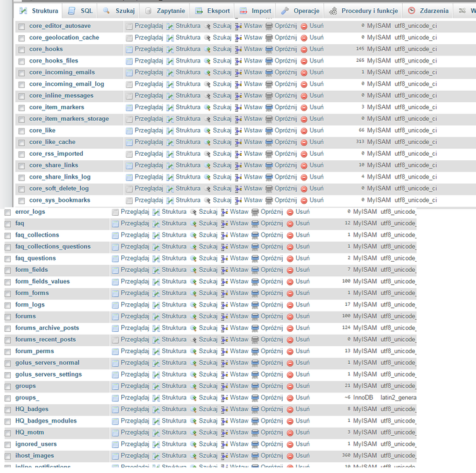Check the box beside ihost_images

(x=8, y=456)
